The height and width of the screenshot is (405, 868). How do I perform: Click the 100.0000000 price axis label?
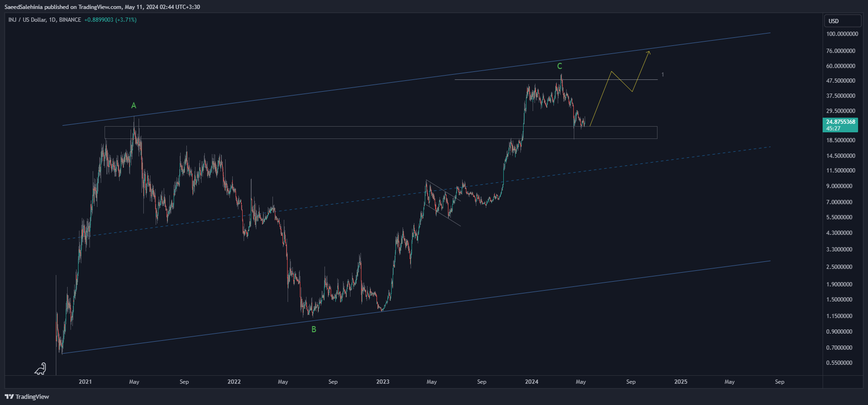tap(842, 34)
